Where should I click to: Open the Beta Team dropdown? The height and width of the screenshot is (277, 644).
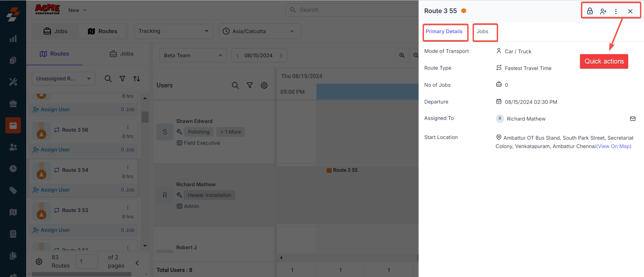(x=193, y=56)
